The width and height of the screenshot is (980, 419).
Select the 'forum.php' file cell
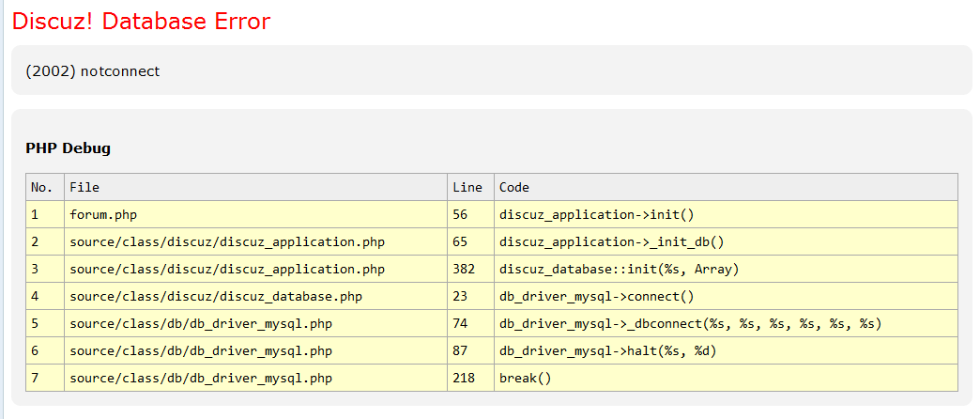click(x=255, y=214)
